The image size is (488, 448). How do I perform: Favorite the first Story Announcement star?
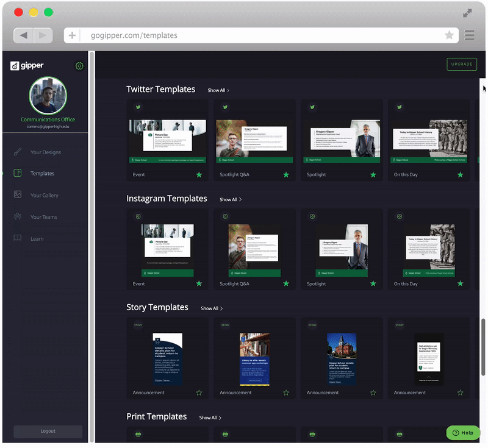tap(199, 393)
